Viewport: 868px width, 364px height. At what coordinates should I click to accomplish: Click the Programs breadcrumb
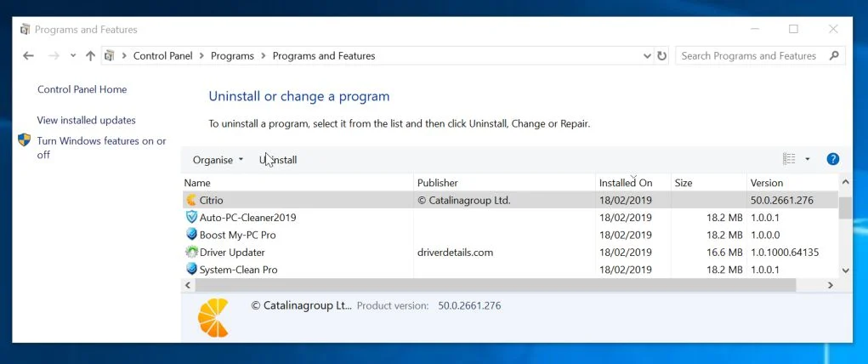[x=232, y=56]
